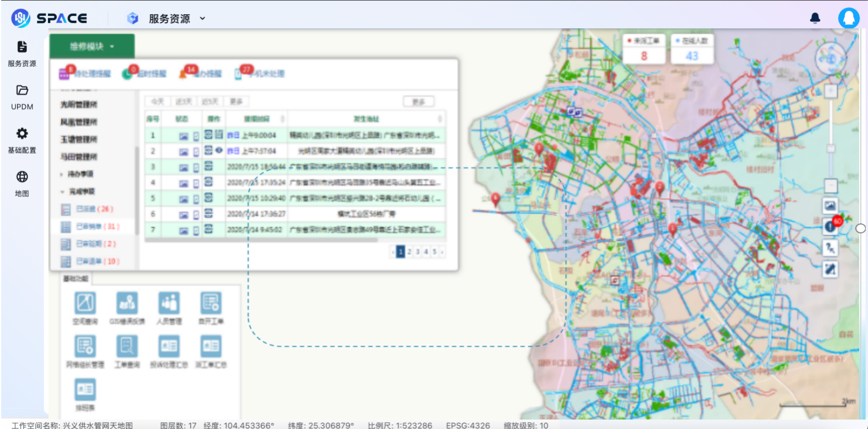Open the notification bell
The width and height of the screenshot is (868, 429).
coord(815,18)
